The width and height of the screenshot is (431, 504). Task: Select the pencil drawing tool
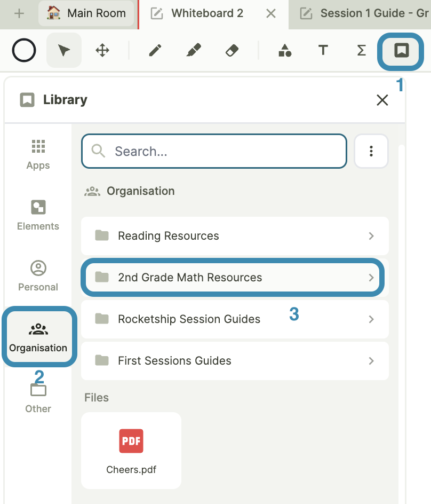(x=155, y=50)
